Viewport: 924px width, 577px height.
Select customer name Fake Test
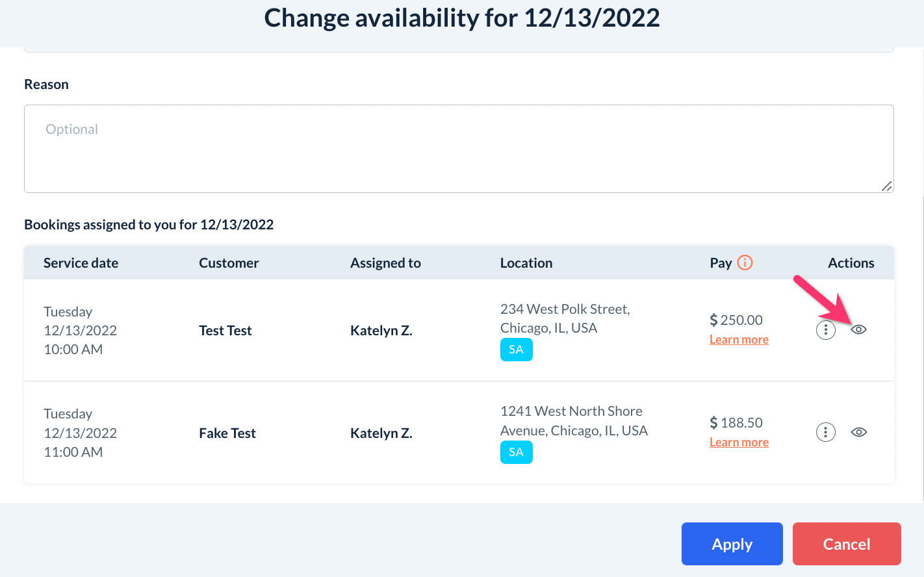(x=227, y=433)
